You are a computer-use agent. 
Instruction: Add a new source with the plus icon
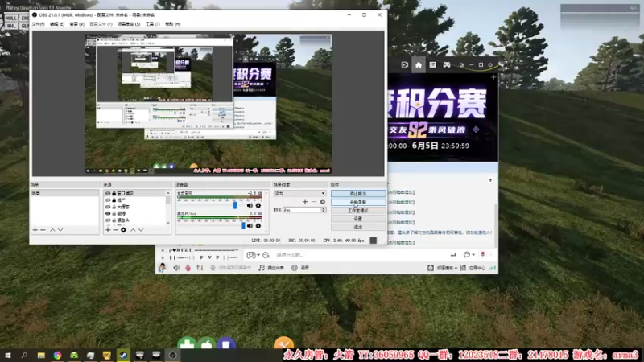(x=108, y=230)
